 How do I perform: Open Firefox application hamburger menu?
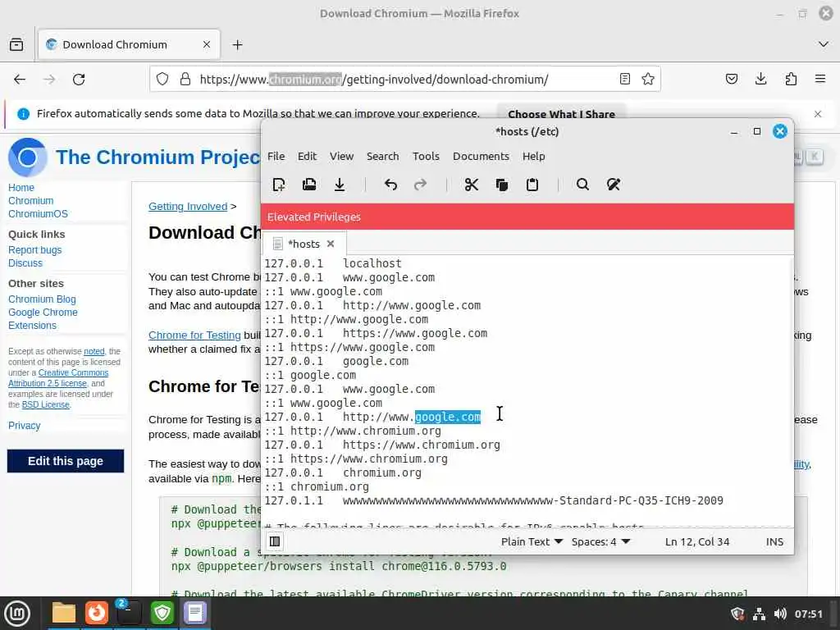(820, 80)
